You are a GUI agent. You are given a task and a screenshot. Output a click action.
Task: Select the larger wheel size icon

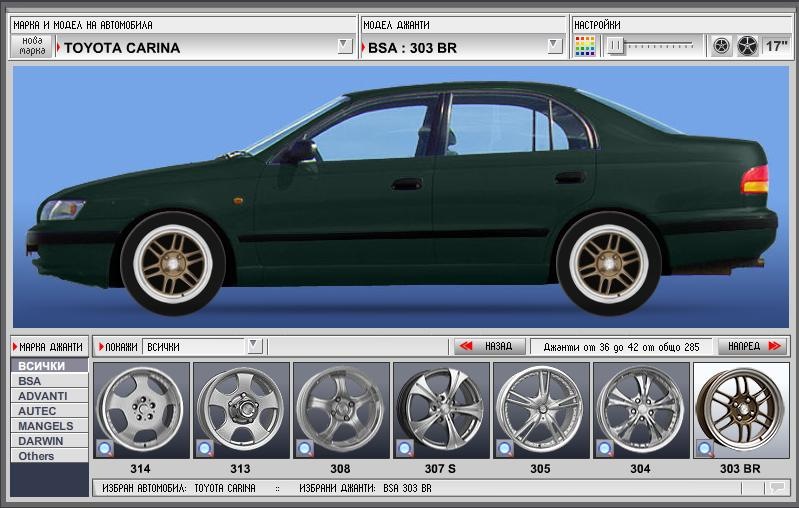pyautogui.click(x=748, y=46)
